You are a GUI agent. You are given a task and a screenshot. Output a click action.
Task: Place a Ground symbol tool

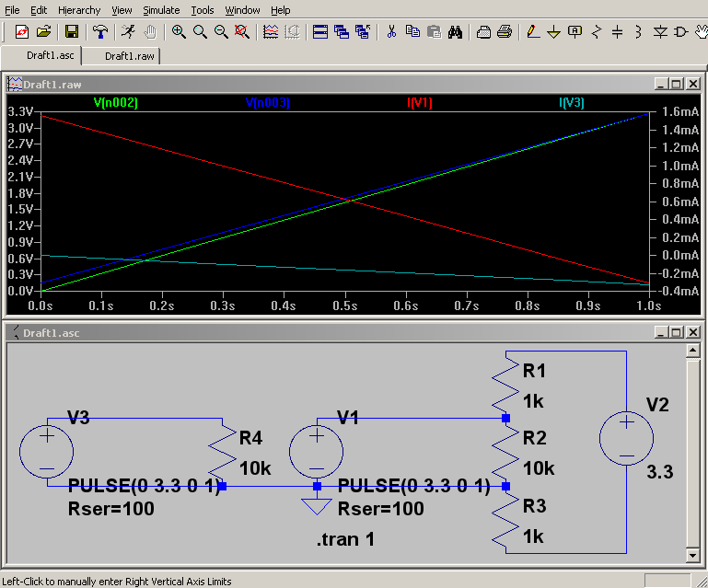pyautogui.click(x=553, y=32)
